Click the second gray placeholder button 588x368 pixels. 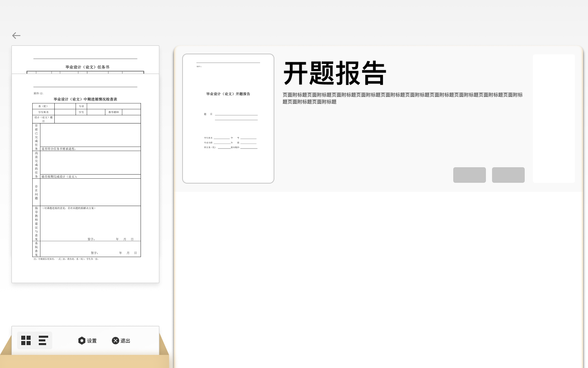(x=508, y=175)
